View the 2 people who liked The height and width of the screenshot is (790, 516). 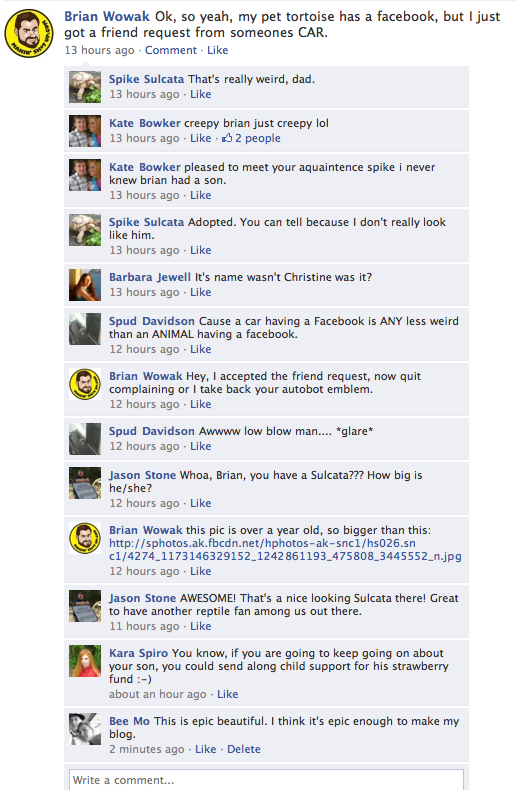click(257, 138)
